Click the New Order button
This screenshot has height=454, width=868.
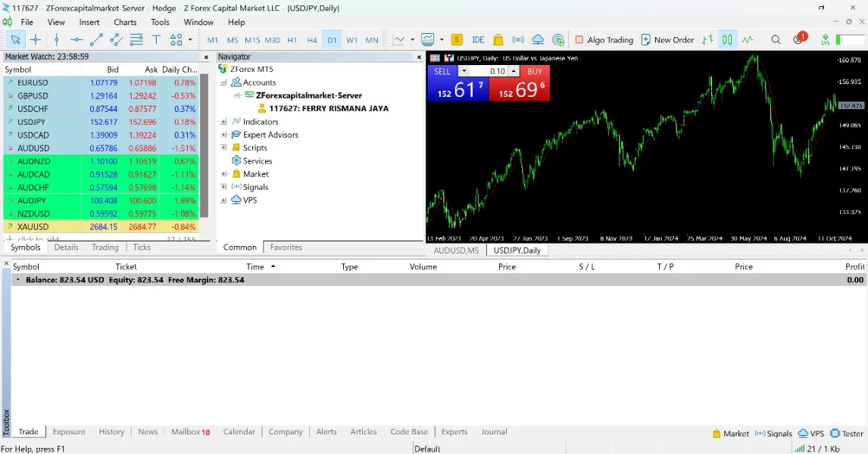coord(667,40)
